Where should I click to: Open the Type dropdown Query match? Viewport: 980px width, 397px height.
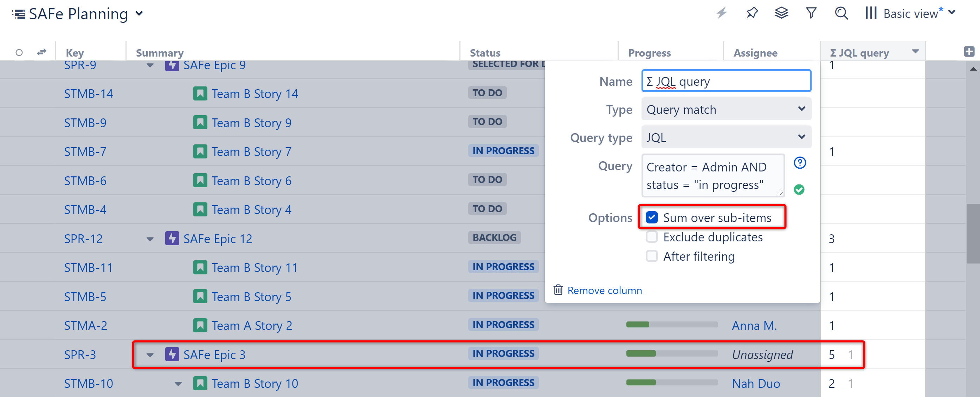coord(726,110)
